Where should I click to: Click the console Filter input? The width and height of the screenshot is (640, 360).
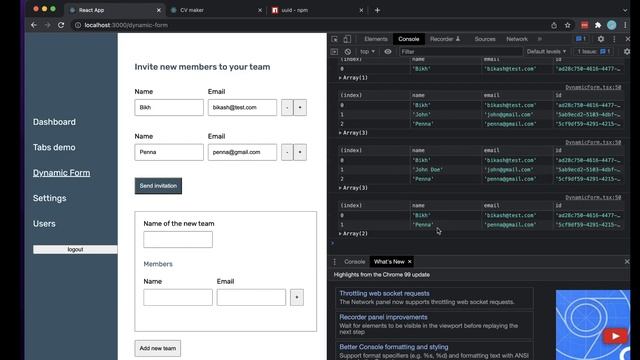(x=460, y=52)
